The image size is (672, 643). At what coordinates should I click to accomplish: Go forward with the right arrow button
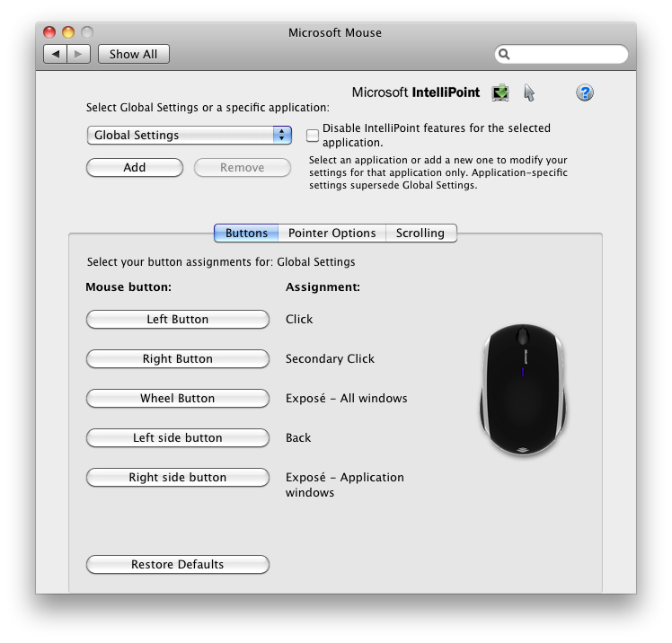tap(78, 54)
